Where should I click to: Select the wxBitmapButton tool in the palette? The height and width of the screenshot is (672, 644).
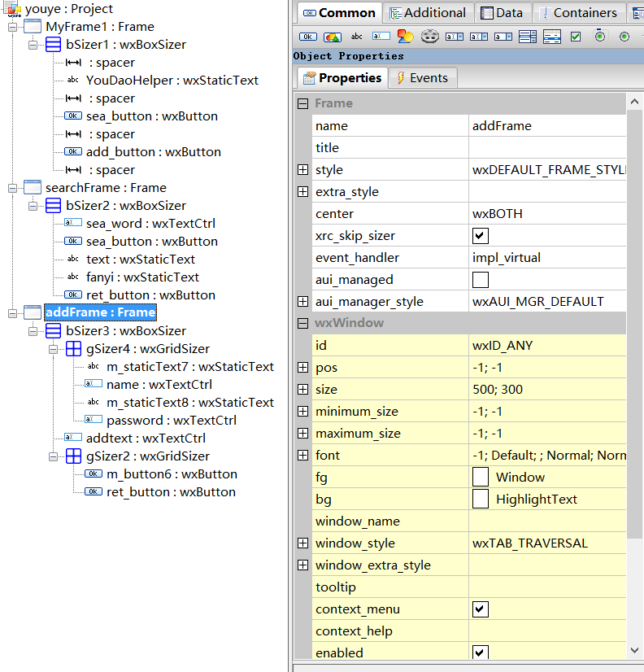(x=332, y=37)
